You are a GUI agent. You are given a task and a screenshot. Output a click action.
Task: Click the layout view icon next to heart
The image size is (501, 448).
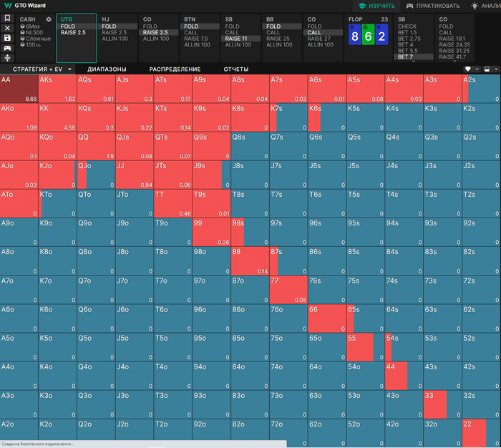tap(487, 69)
